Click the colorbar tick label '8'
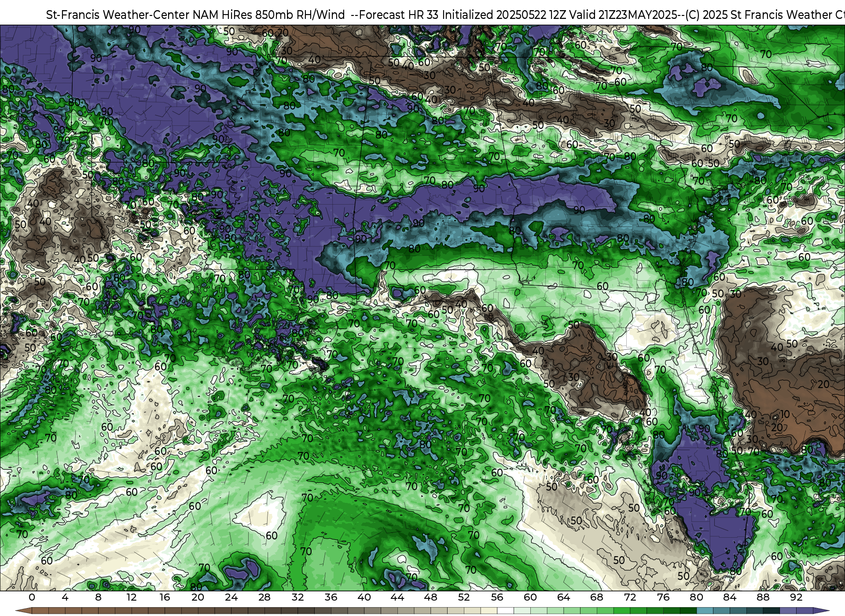The image size is (845, 616). [98, 597]
